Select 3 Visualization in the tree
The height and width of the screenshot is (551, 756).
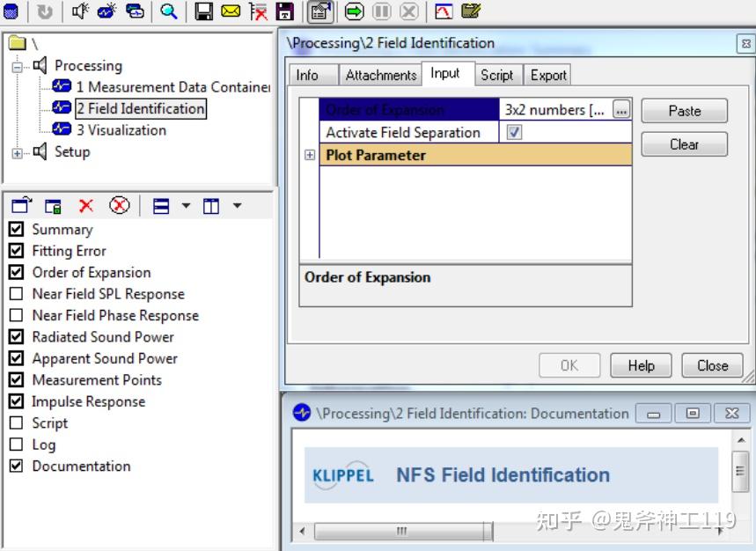(x=121, y=130)
